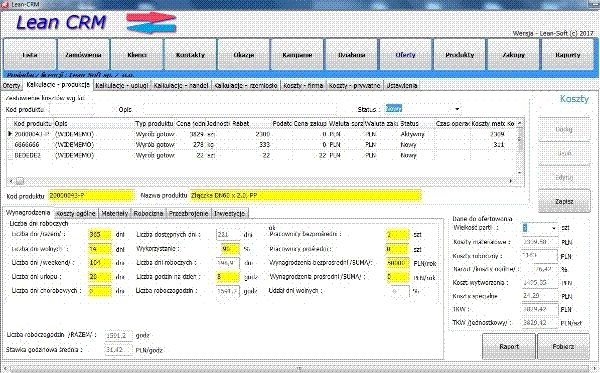Click Kod produktu filter input at top
This screenshot has height=373, width=600.
(x=72, y=110)
